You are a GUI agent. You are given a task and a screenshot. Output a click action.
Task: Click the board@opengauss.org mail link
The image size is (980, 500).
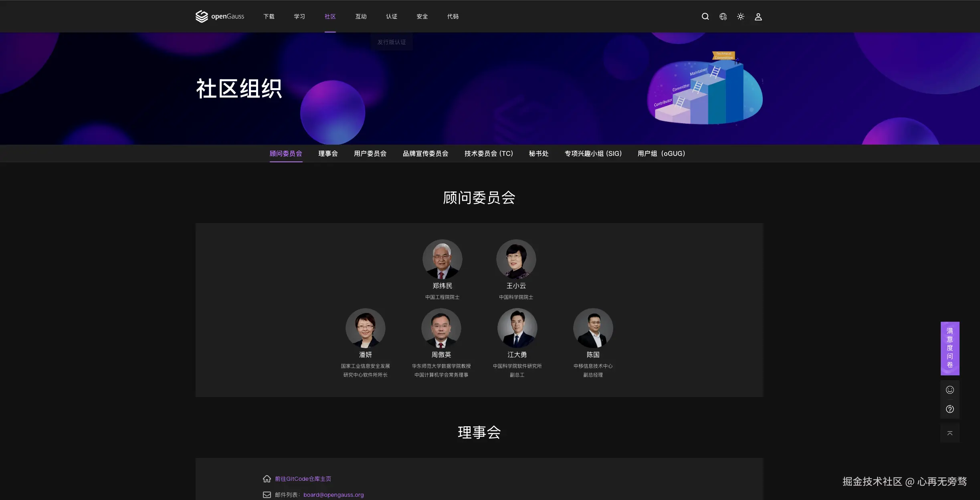click(x=333, y=494)
